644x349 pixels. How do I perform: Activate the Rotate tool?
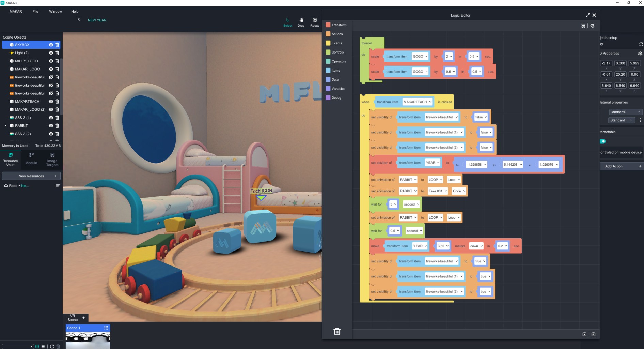pyautogui.click(x=315, y=22)
